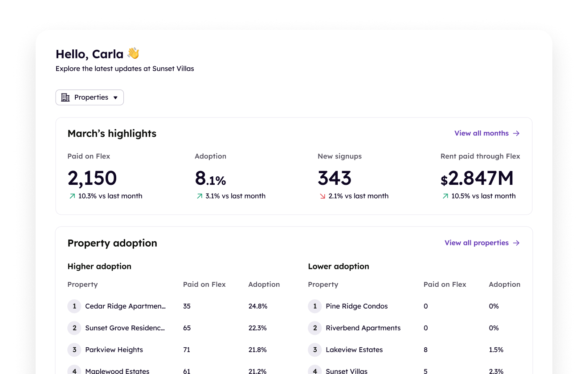This screenshot has height=374, width=588.
Task: Click the chevron arrow inside the Properties button
Action: click(x=115, y=97)
